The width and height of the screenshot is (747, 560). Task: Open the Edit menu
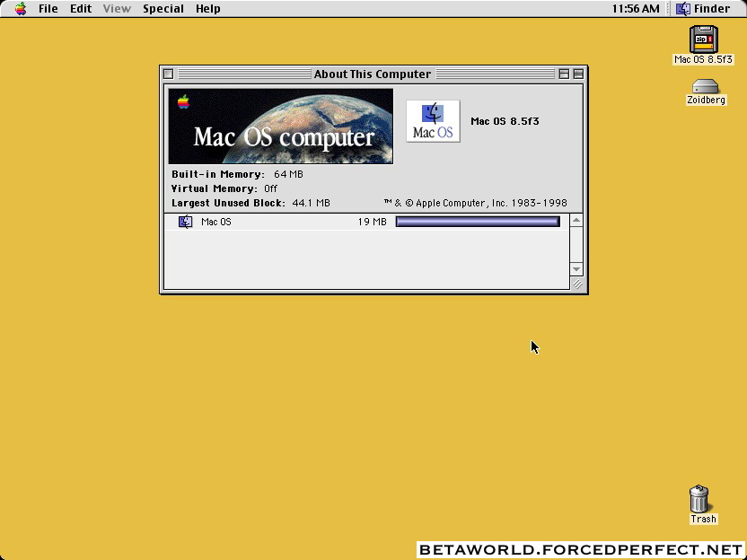pyautogui.click(x=81, y=9)
